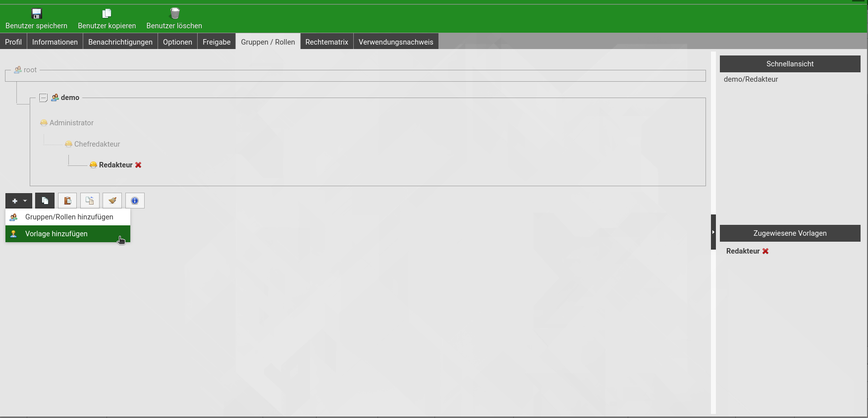The height and width of the screenshot is (418, 868).
Task: Collapse the demo group node
Action: click(x=43, y=98)
